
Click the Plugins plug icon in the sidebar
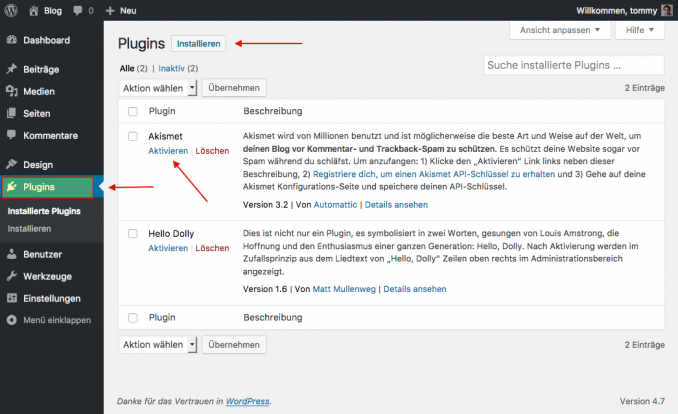pyautogui.click(x=12, y=187)
